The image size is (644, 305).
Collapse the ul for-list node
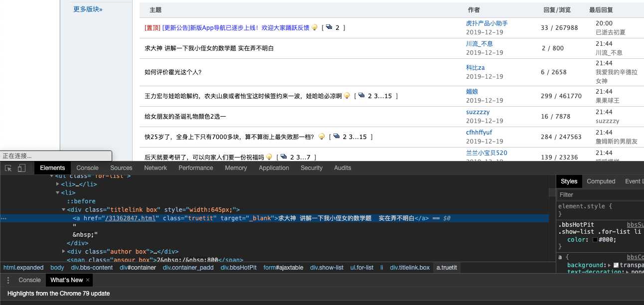52,176
